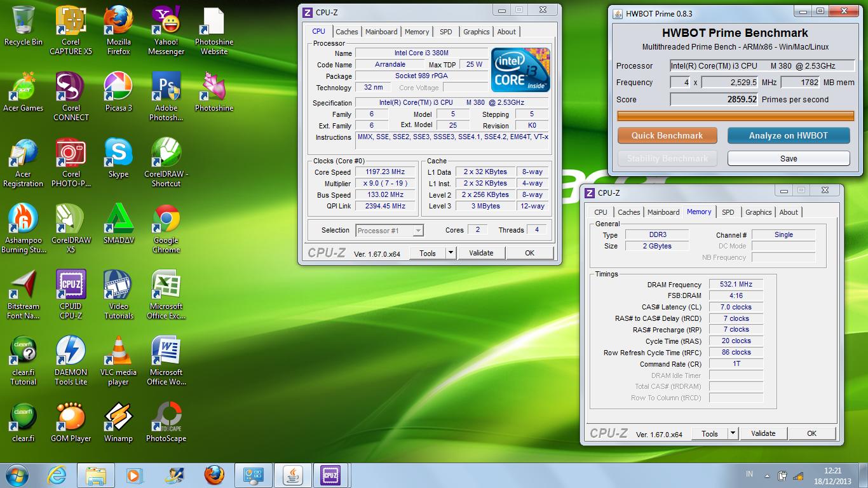The width and height of the screenshot is (868, 488).
Task: Open SPD tab in main CPU-Z window
Action: click(x=446, y=32)
